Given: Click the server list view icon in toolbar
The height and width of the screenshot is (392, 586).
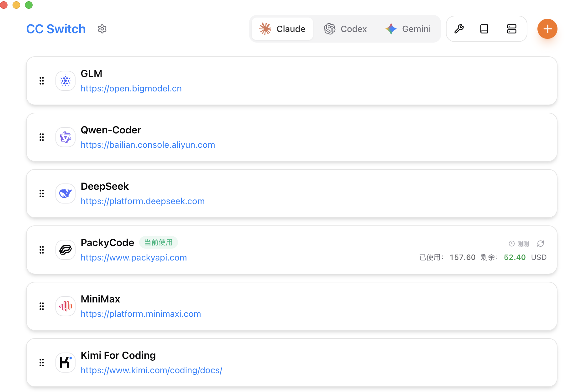Looking at the screenshot, I should tap(511, 29).
